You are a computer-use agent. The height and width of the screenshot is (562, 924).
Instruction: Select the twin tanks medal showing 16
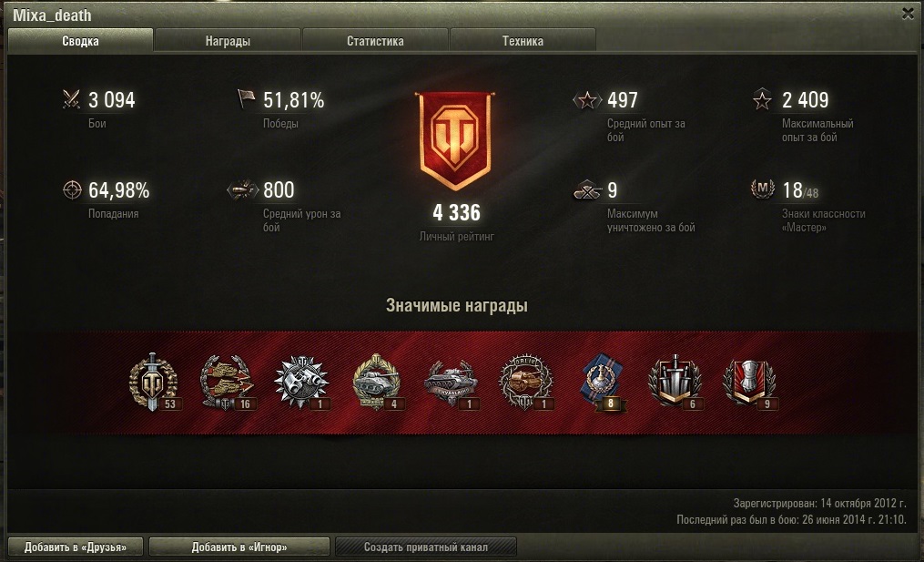(227, 383)
